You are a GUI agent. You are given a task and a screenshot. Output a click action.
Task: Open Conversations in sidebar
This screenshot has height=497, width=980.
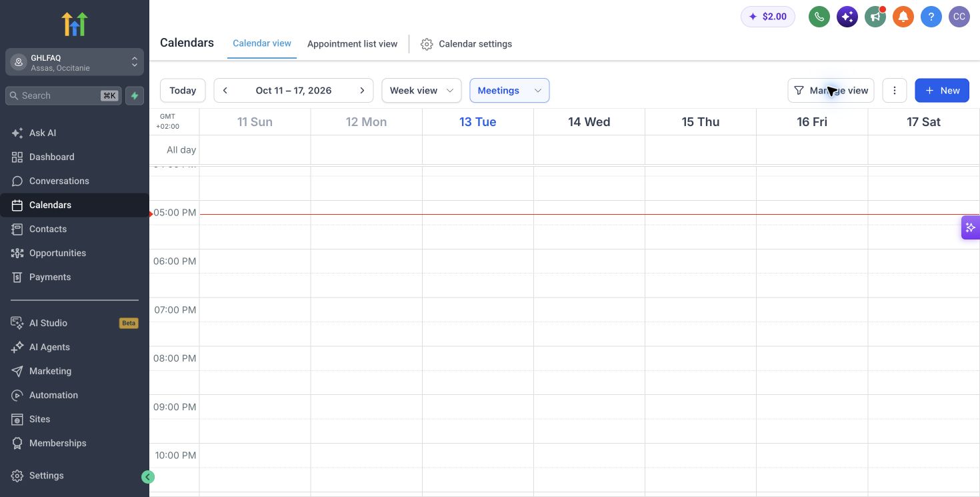click(x=75, y=181)
